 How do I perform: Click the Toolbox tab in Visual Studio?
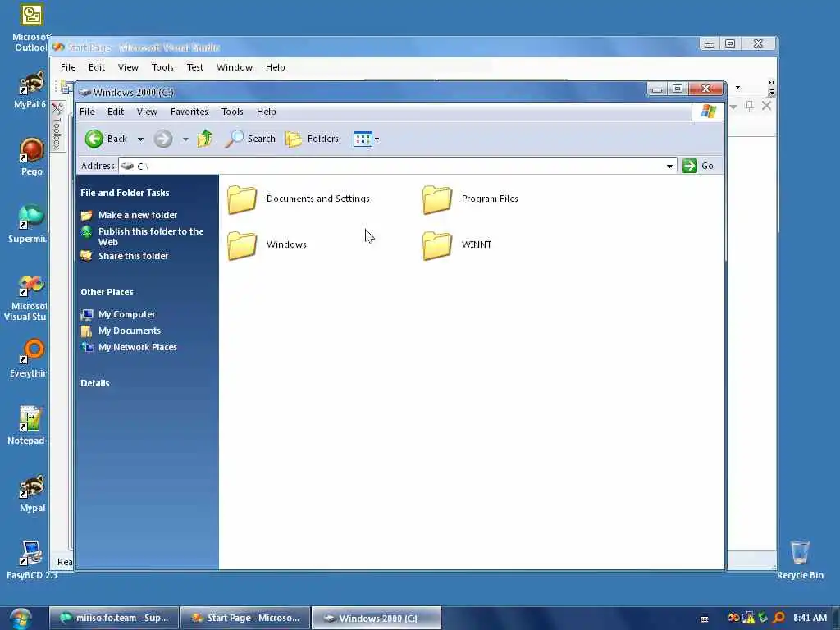[57, 126]
